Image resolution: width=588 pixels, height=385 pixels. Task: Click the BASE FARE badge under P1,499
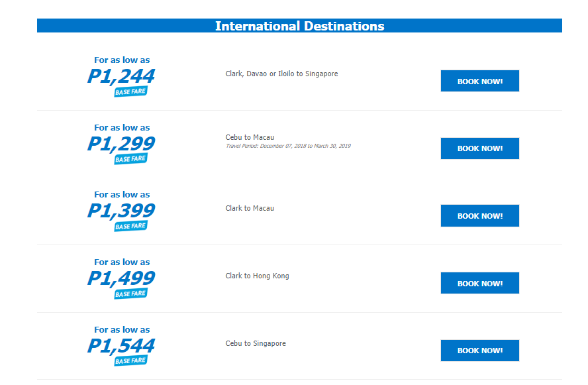point(130,294)
